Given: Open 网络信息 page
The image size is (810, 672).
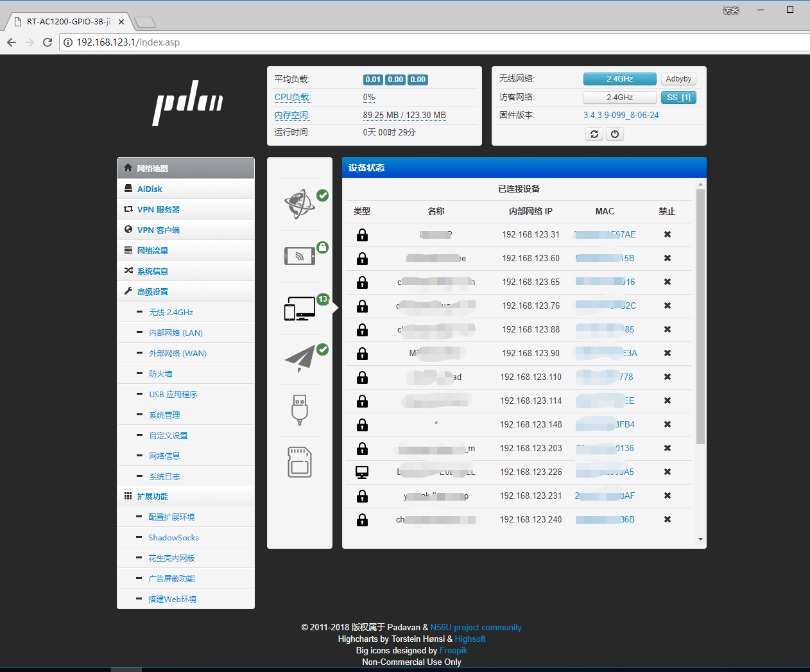Looking at the screenshot, I should 186,456.
